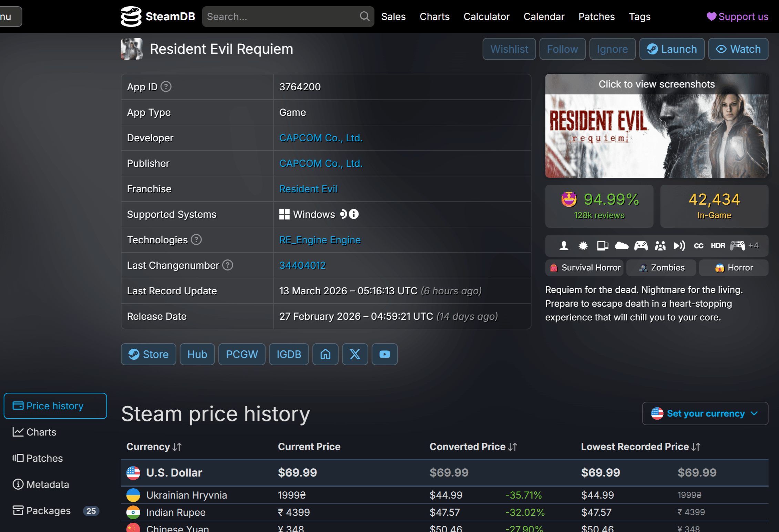Viewport: 779px width, 532px height.
Task: Click the game artwork to view screenshots
Action: click(x=657, y=126)
